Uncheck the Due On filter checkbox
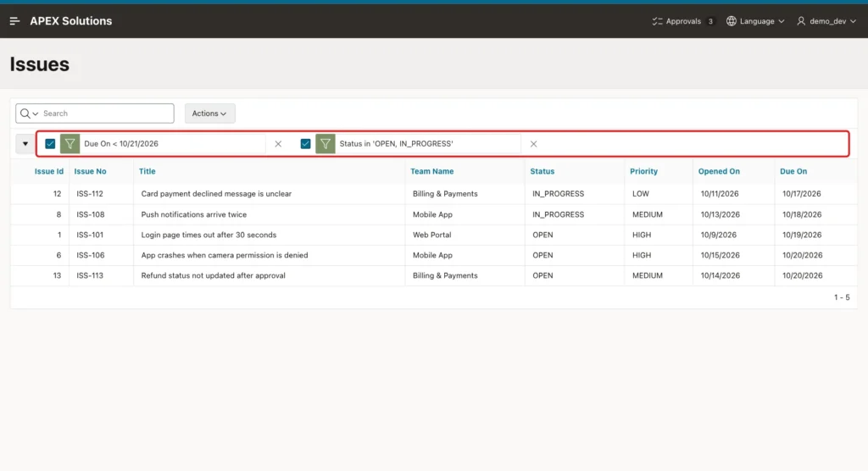Viewport: 868px width, 471px height. tap(50, 144)
